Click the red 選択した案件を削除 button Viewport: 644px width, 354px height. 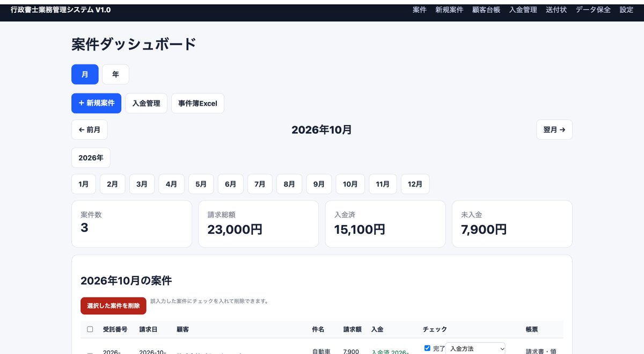pyautogui.click(x=113, y=306)
